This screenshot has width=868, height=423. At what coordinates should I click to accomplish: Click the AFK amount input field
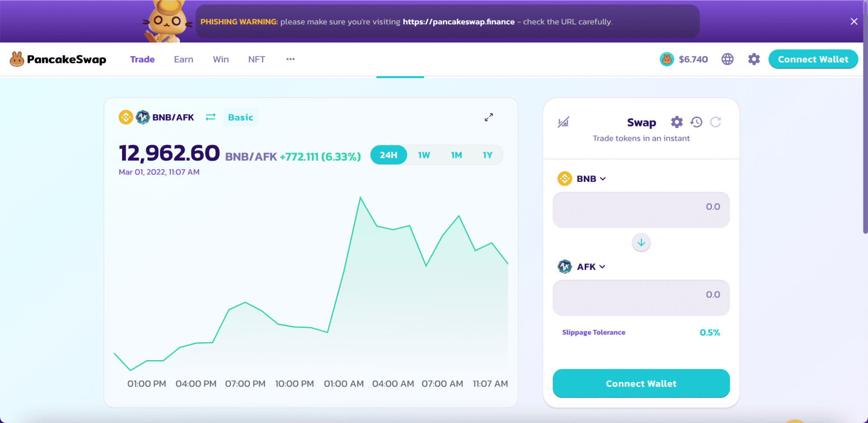coord(641,298)
